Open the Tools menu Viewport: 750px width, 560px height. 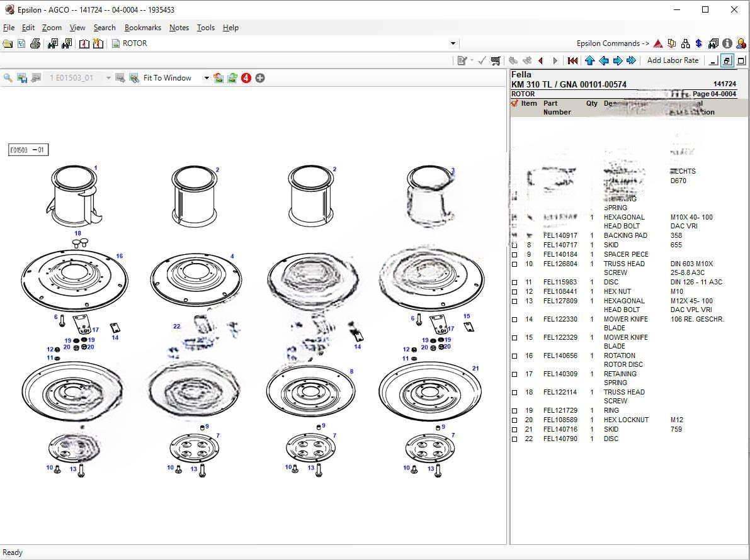205,28
